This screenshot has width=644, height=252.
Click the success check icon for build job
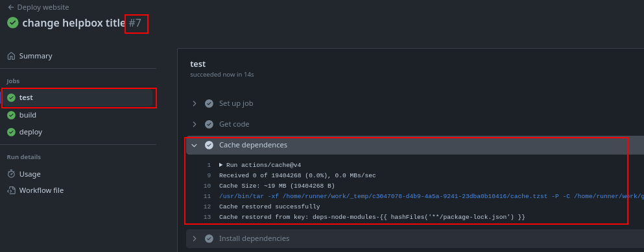12,115
